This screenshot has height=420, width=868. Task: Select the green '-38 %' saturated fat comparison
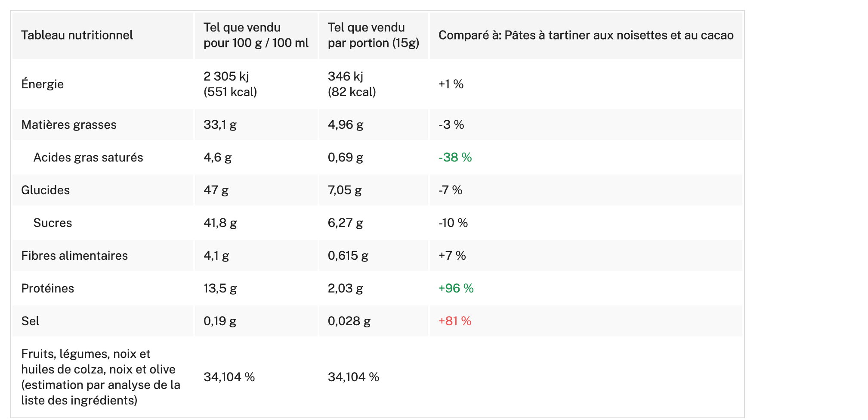coord(455,157)
